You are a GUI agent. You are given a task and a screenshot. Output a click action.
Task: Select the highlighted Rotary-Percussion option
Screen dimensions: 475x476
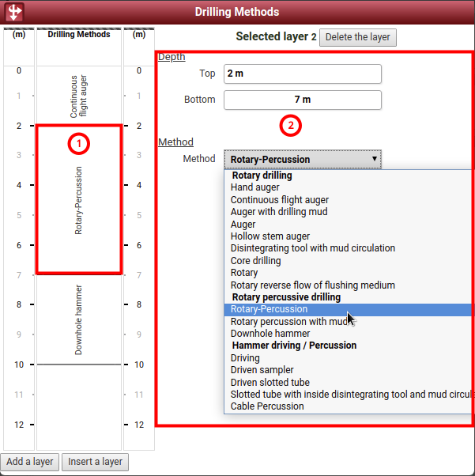(269, 309)
